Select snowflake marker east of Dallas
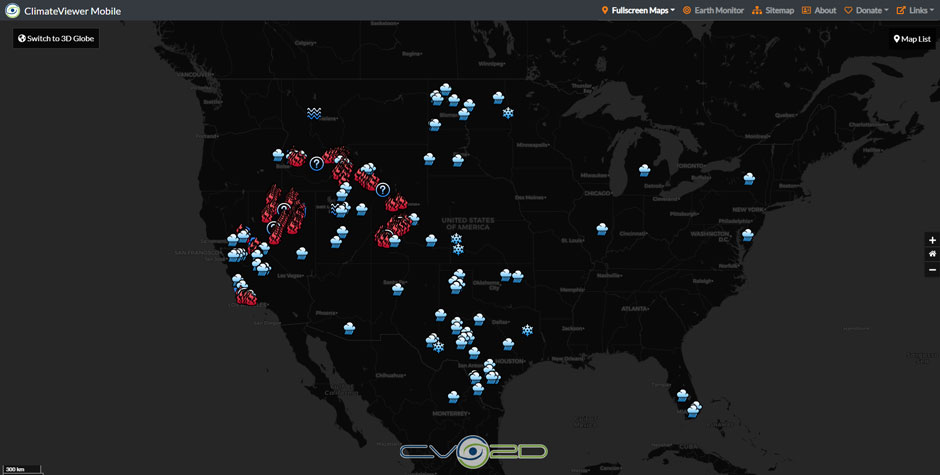This screenshot has height=475, width=940. click(x=527, y=330)
